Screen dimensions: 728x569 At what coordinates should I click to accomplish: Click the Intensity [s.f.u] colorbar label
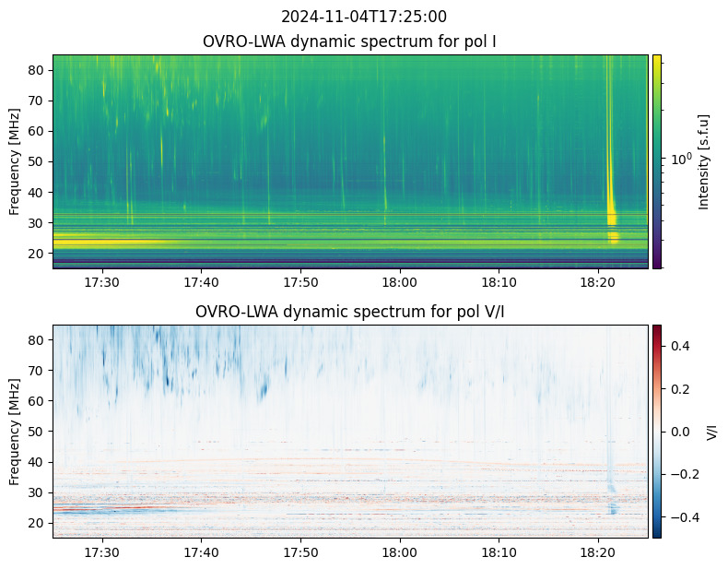point(704,162)
